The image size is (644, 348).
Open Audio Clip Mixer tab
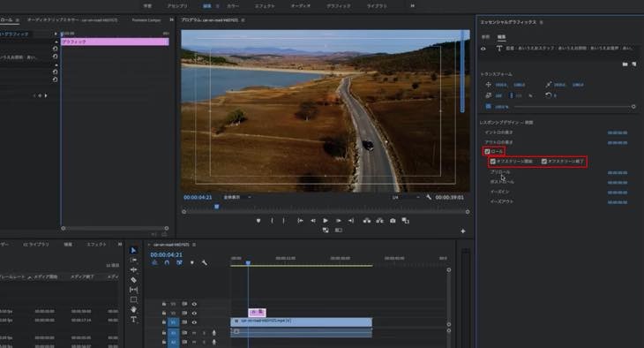71,19
